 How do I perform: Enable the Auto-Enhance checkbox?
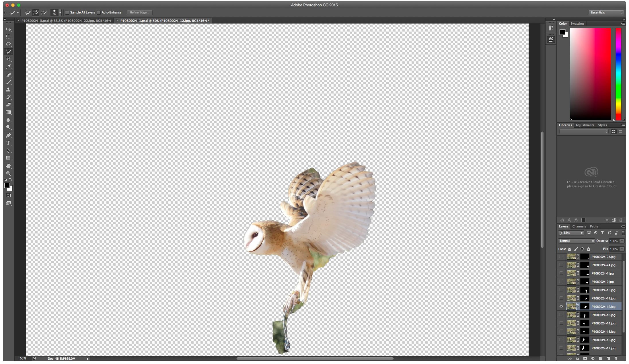[99, 13]
